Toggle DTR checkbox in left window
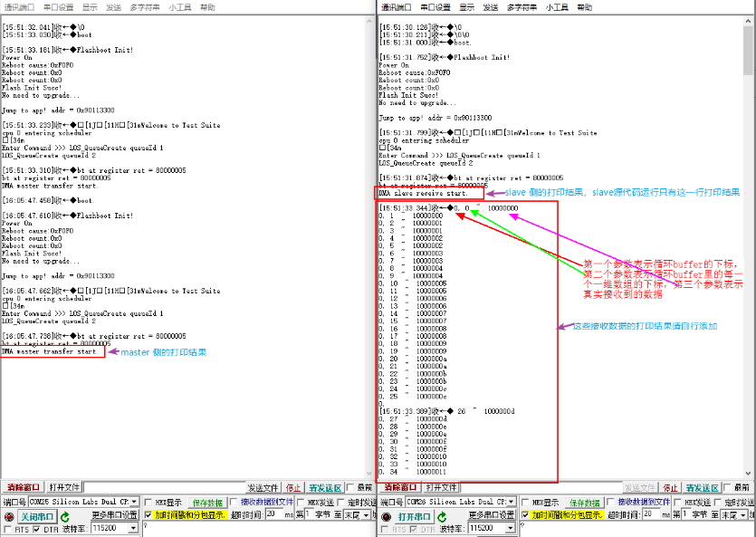 (37, 529)
